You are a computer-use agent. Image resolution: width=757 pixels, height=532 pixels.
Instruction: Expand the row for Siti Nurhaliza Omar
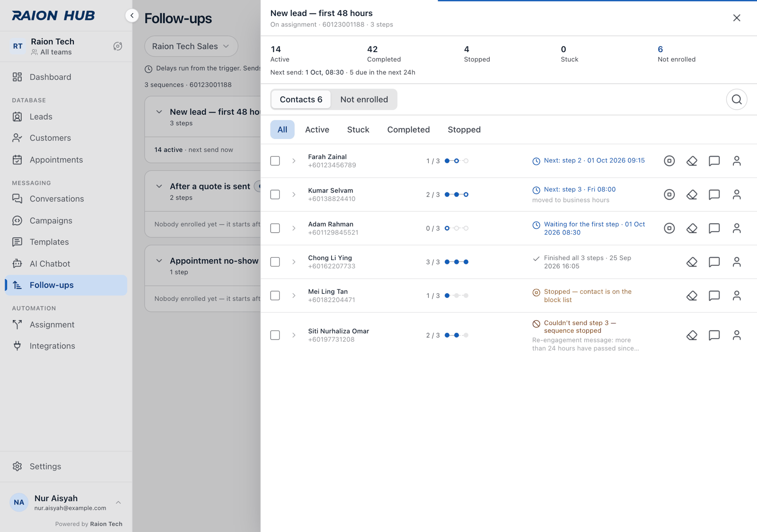coord(294,335)
